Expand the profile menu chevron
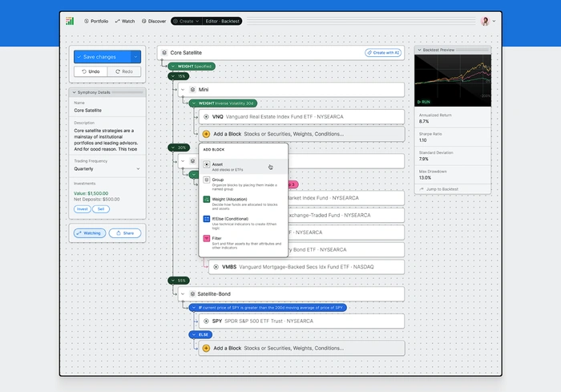This screenshot has height=392, width=561. (494, 21)
